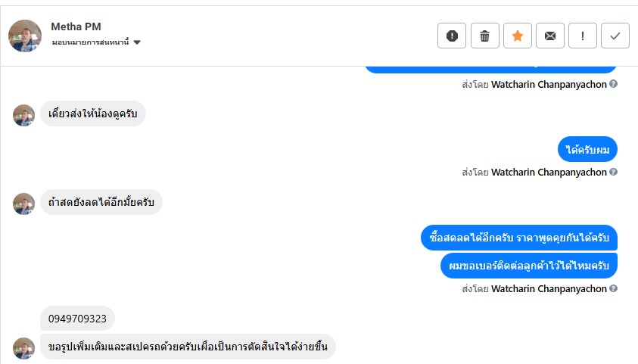Mark conversation as unread with envelope icon

click(x=550, y=36)
